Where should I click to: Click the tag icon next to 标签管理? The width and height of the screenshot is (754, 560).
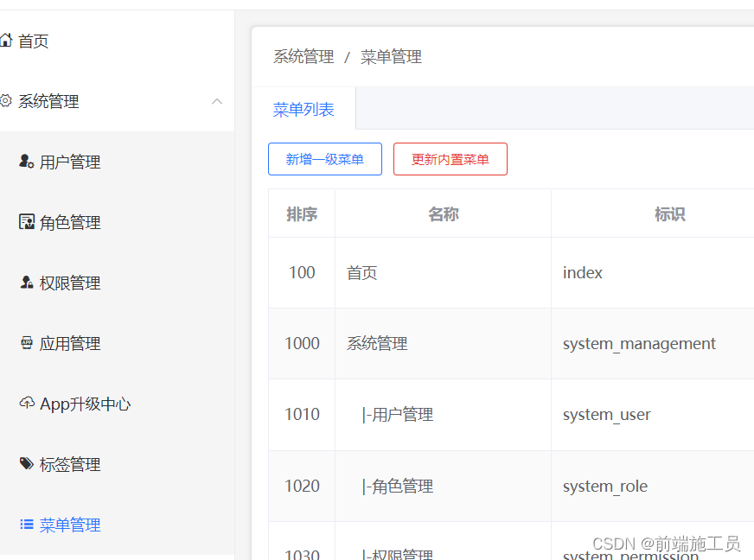(x=26, y=464)
